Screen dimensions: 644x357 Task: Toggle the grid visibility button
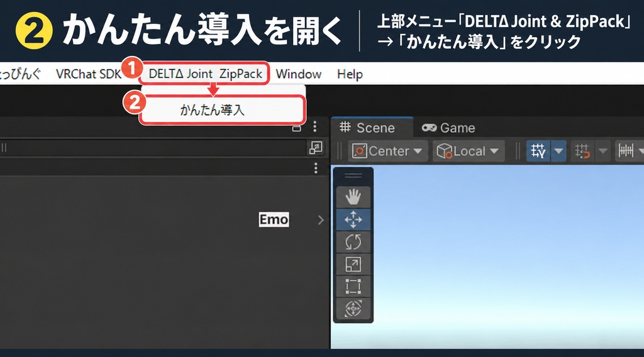coord(538,151)
